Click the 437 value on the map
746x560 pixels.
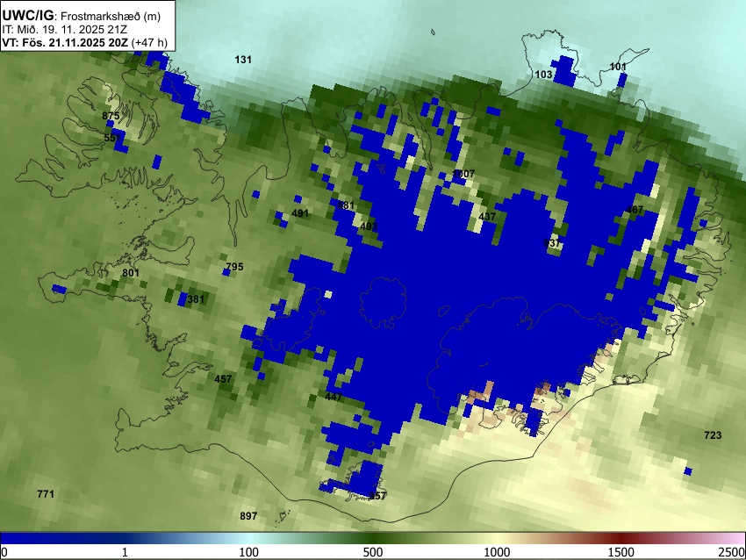pyautogui.click(x=487, y=217)
